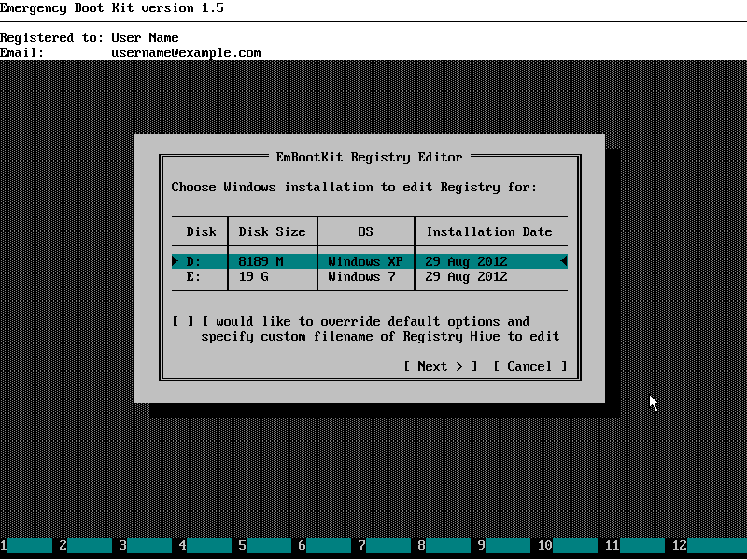Click the OS column header
This screenshot has width=747, height=560.
[365, 231]
